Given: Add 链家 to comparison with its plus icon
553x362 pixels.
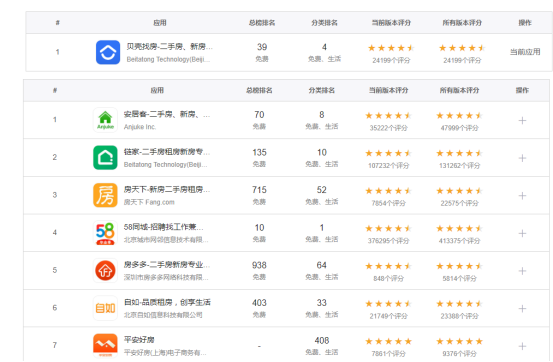Looking at the screenshot, I should click(x=522, y=158).
